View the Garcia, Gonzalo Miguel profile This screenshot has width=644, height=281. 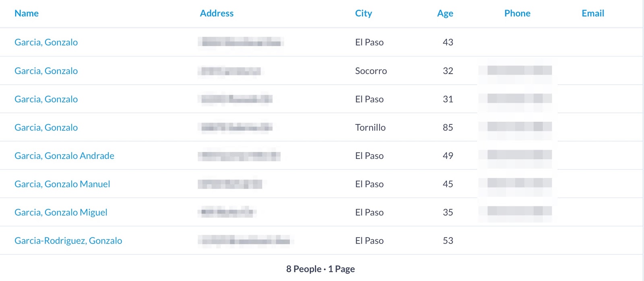pos(61,212)
